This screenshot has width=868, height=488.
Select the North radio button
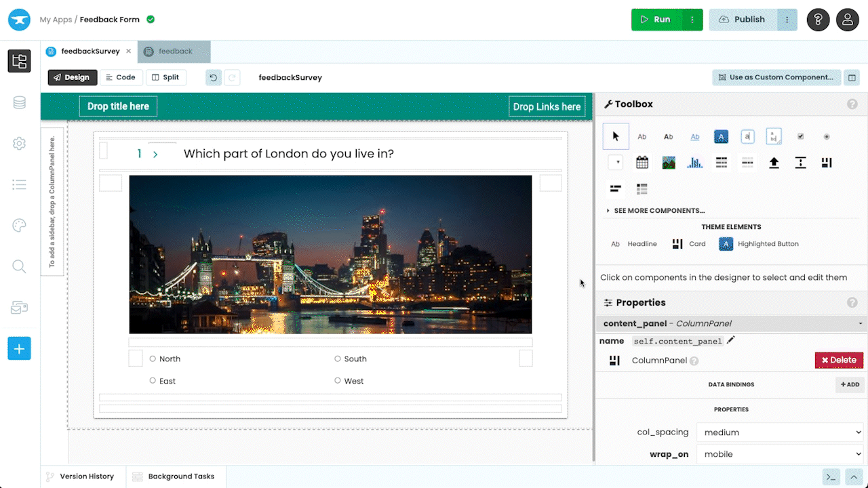(x=153, y=359)
